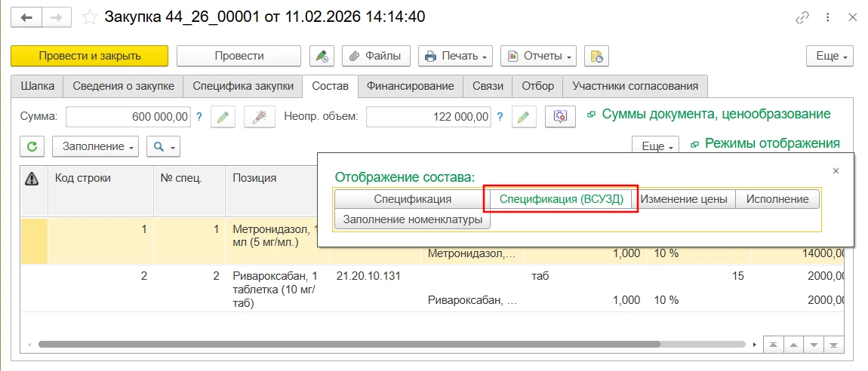This screenshot has width=868, height=371.
Task: Move row to top with first arrow icon
Action: tap(774, 345)
